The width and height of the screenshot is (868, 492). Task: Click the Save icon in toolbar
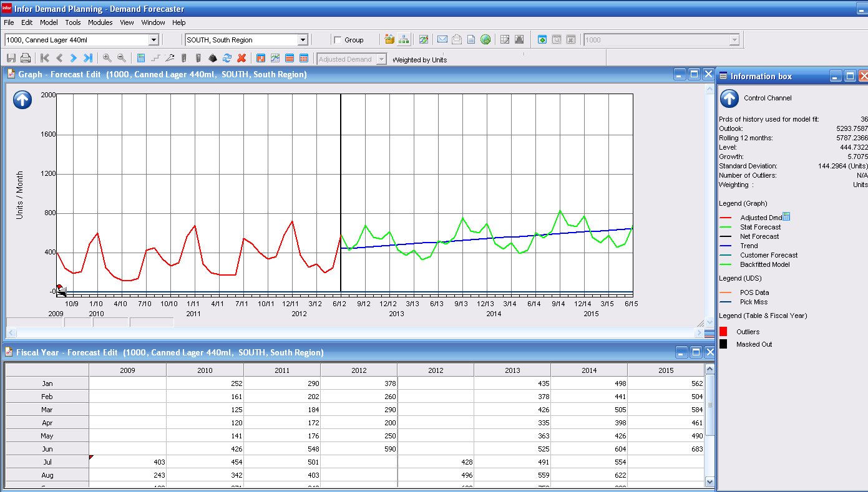[x=11, y=58]
